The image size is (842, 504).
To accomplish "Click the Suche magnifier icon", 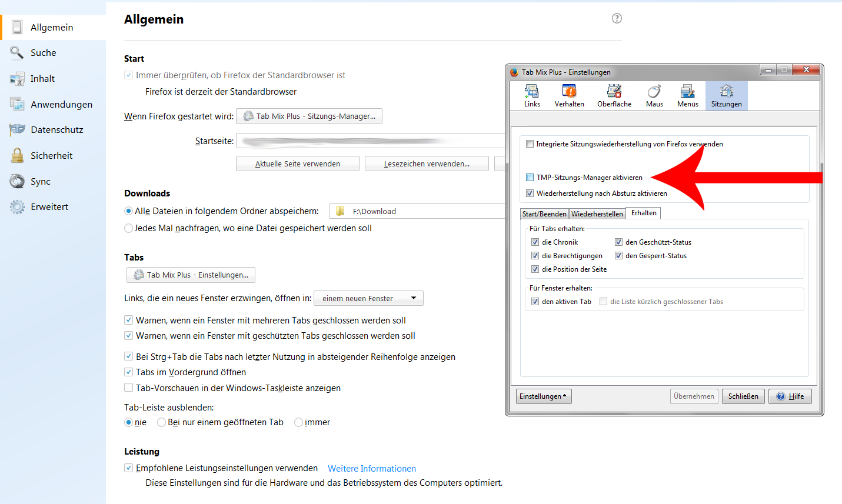I will click(x=17, y=52).
